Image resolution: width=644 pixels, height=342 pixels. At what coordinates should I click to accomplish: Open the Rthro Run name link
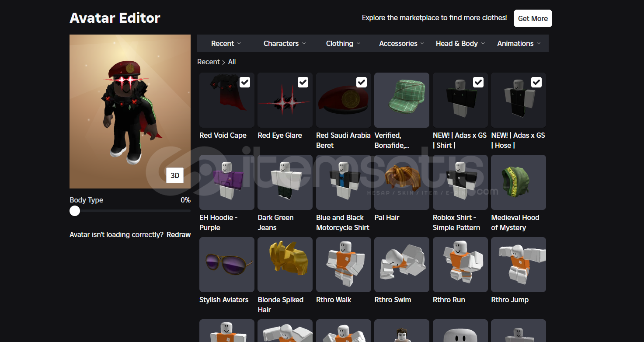449,300
